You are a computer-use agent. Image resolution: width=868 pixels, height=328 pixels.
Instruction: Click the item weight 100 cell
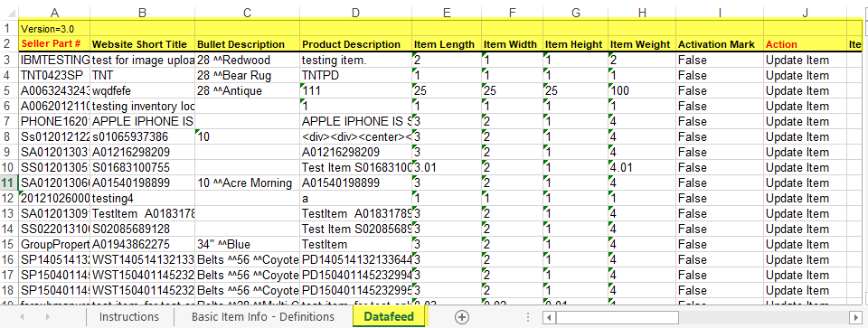click(x=642, y=90)
